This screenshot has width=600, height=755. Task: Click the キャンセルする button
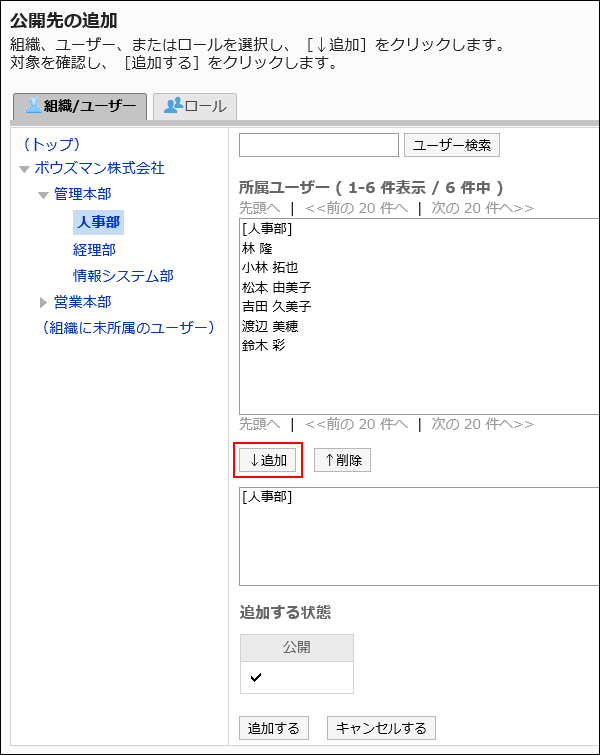381,728
